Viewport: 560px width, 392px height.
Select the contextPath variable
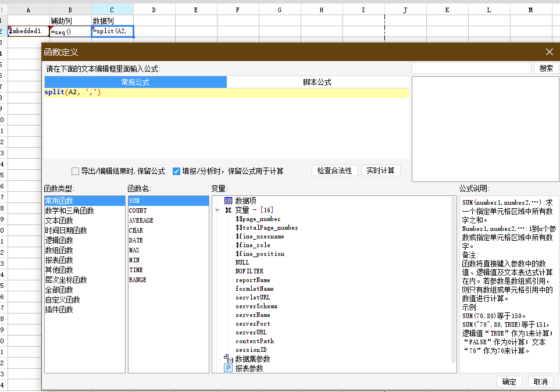(x=255, y=341)
